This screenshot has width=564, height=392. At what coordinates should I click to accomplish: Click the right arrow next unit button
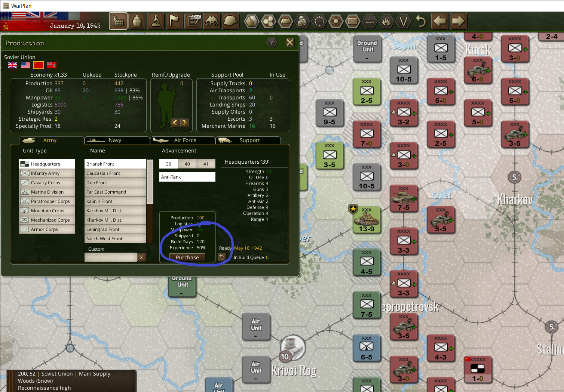point(458,21)
